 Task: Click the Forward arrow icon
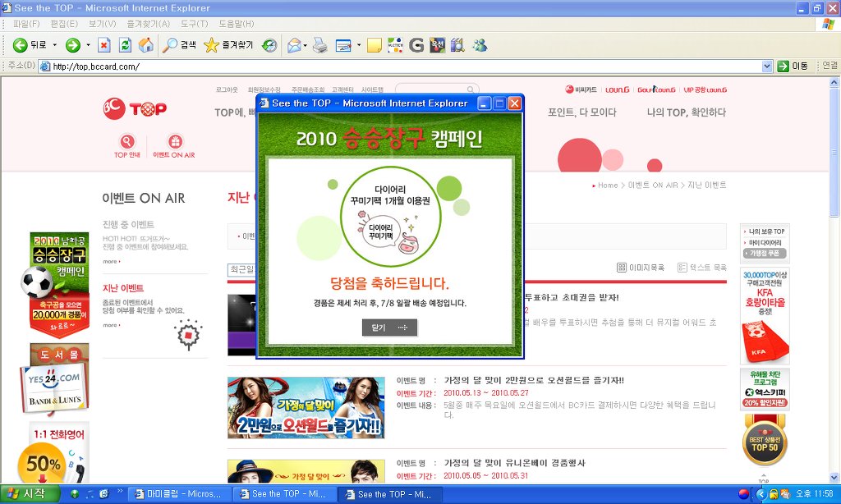coord(73,45)
